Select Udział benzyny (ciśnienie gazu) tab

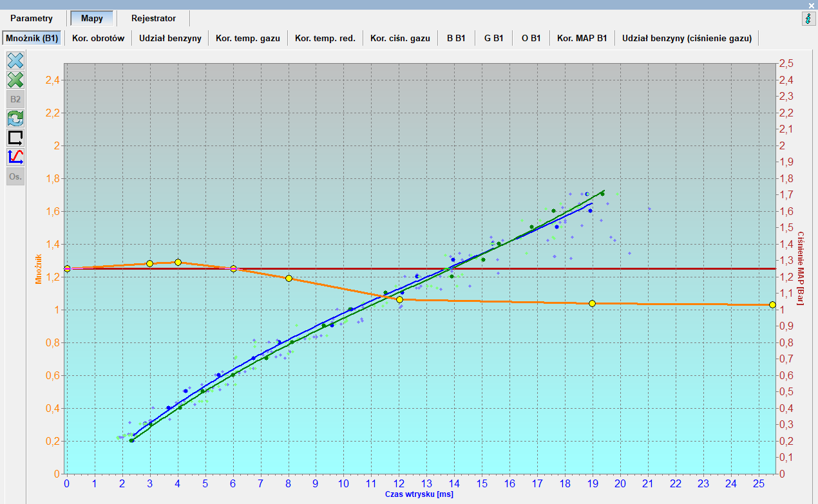[687, 38]
